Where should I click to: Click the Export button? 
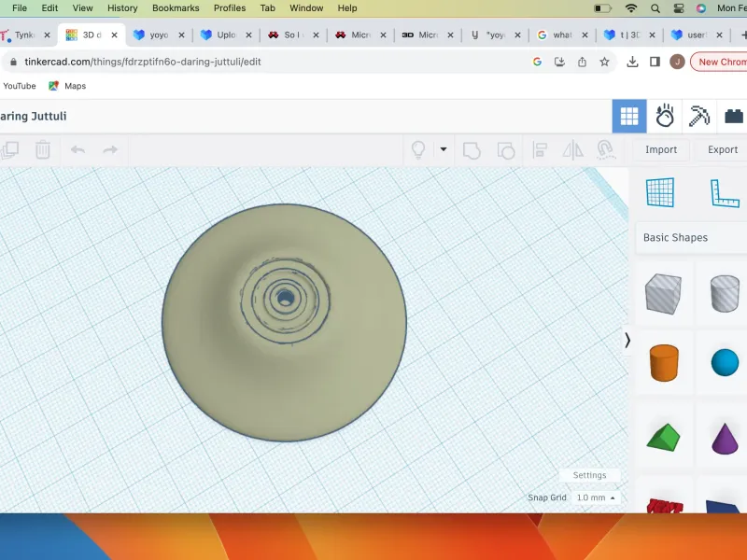(722, 149)
